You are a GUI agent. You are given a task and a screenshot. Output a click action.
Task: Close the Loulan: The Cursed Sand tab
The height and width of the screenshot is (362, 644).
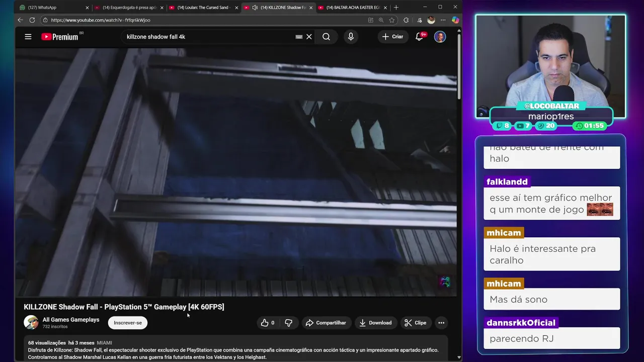(236, 8)
